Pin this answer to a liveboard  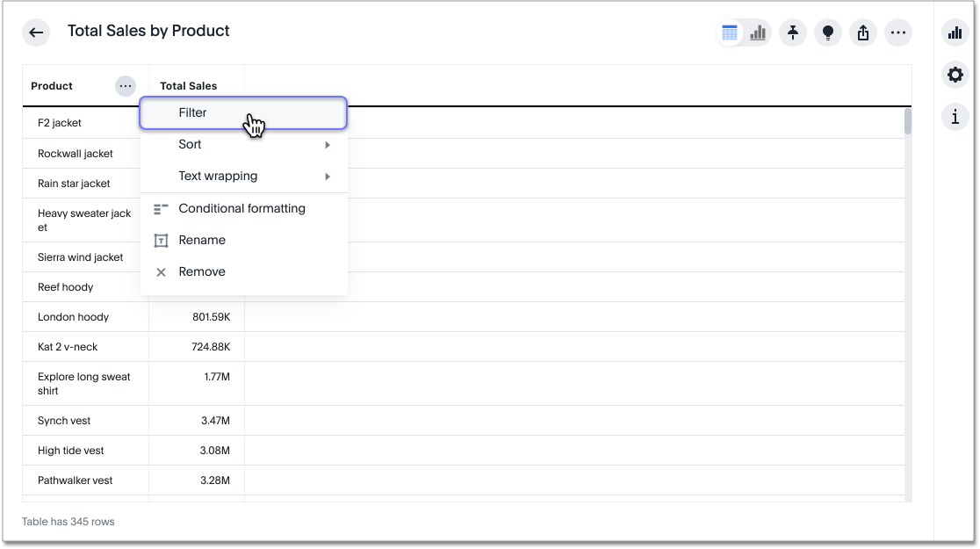(793, 33)
